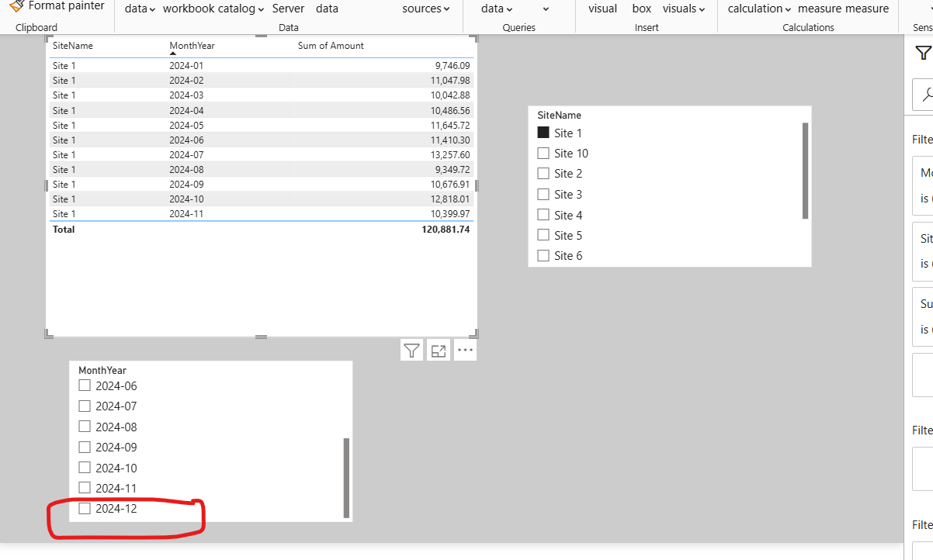Select the 9,746.09 amount cell
The image size is (933, 560).
[453, 66]
